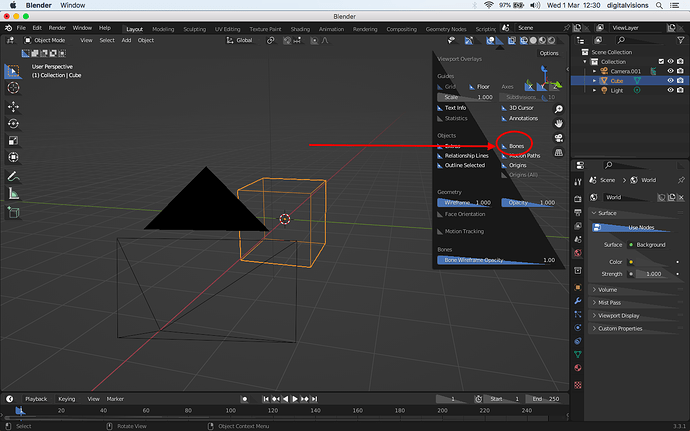Select the Measure tool
690x431 pixels.
13,194
